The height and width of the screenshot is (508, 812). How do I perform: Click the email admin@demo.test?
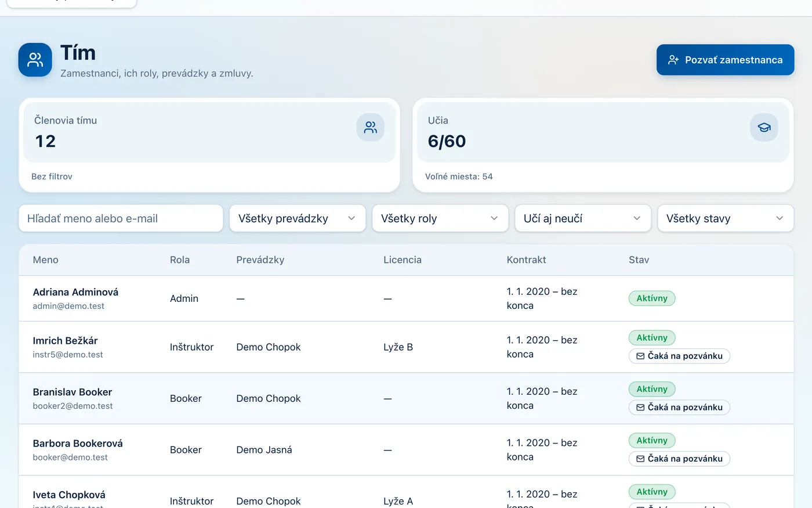click(x=68, y=306)
